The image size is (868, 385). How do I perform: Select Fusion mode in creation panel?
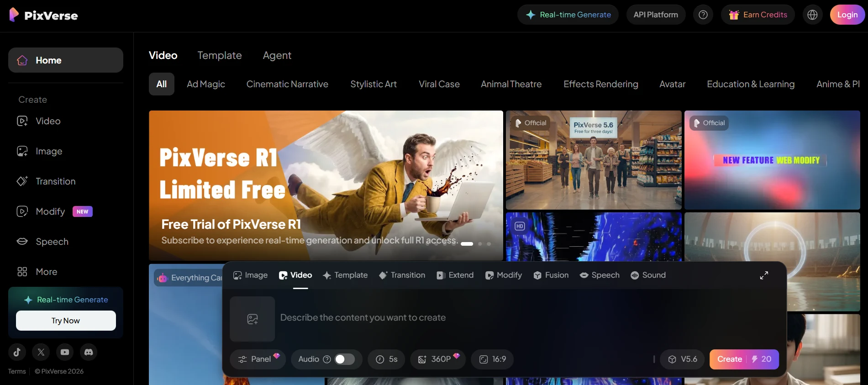551,275
